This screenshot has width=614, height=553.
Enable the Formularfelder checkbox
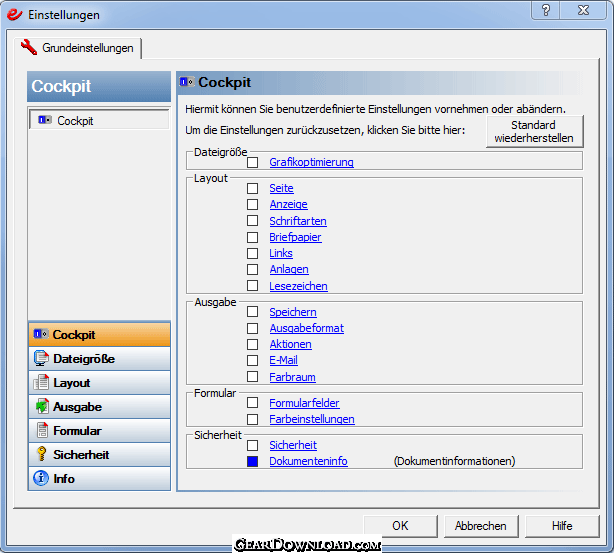click(x=253, y=403)
